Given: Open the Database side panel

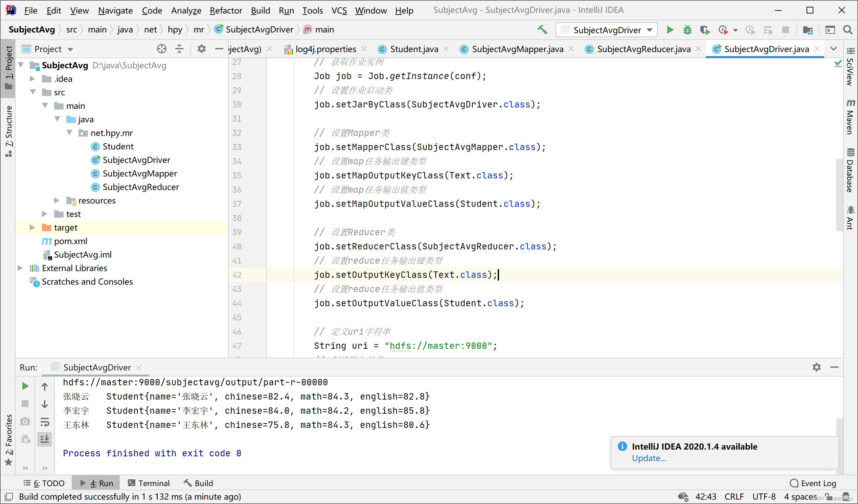Looking at the screenshot, I should coord(850,171).
